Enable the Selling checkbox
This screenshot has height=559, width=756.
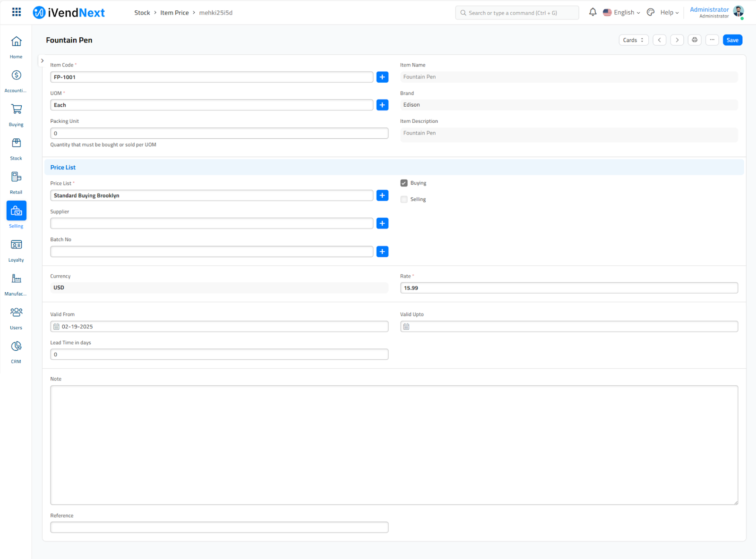click(x=404, y=199)
